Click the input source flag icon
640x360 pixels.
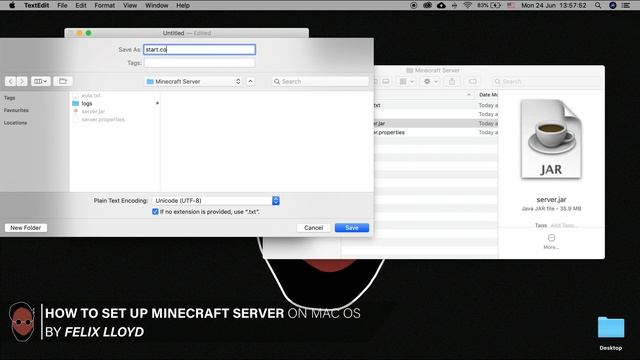pyautogui.click(x=511, y=5)
